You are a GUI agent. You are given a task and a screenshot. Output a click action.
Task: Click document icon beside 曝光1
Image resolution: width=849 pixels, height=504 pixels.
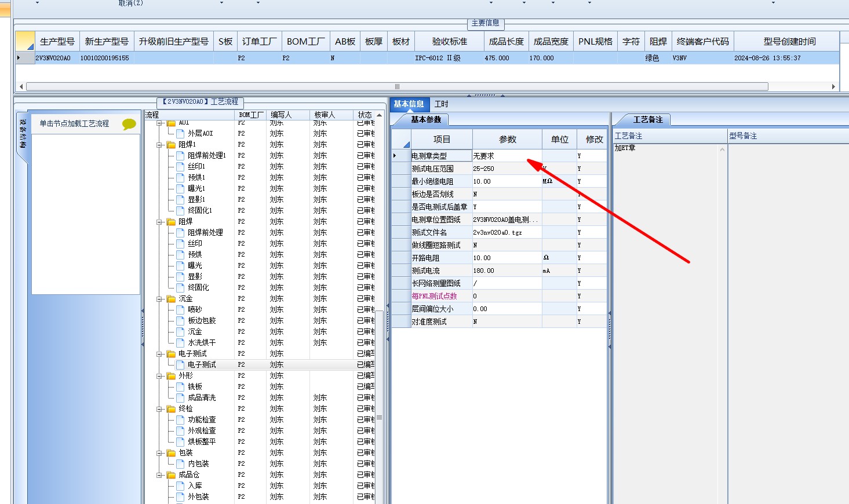pyautogui.click(x=180, y=188)
